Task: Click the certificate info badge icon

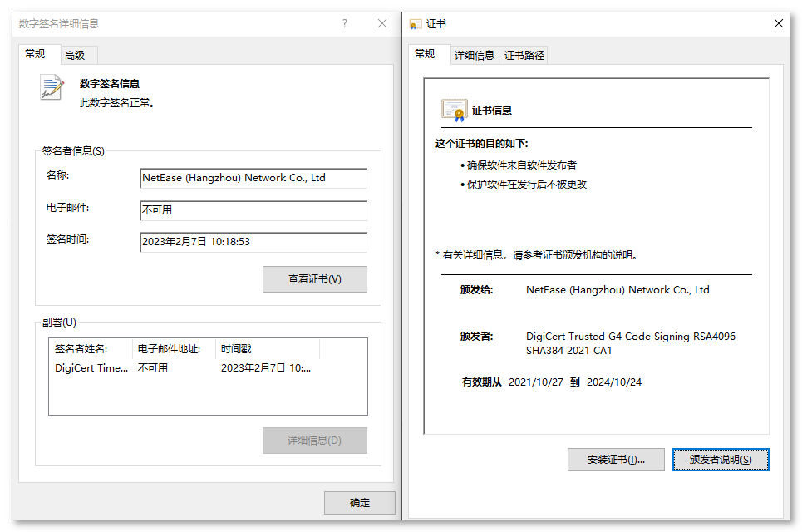Action: tap(454, 110)
